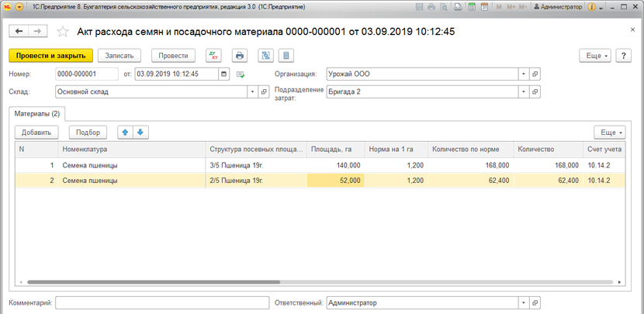Image resolution: width=644 pixels, height=314 pixels.
Task: Click the 168,000 Количество cell in row 1
Action: coord(549,165)
